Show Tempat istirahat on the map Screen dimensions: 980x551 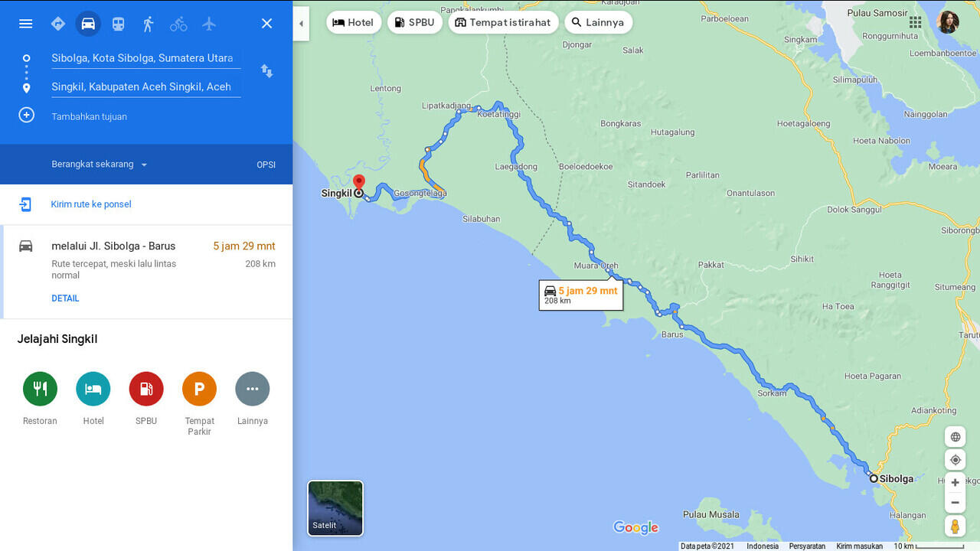[x=503, y=22]
